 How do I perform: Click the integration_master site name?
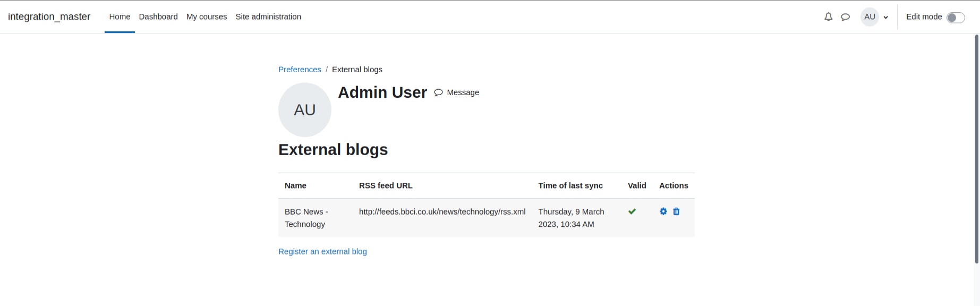click(x=49, y=17)
